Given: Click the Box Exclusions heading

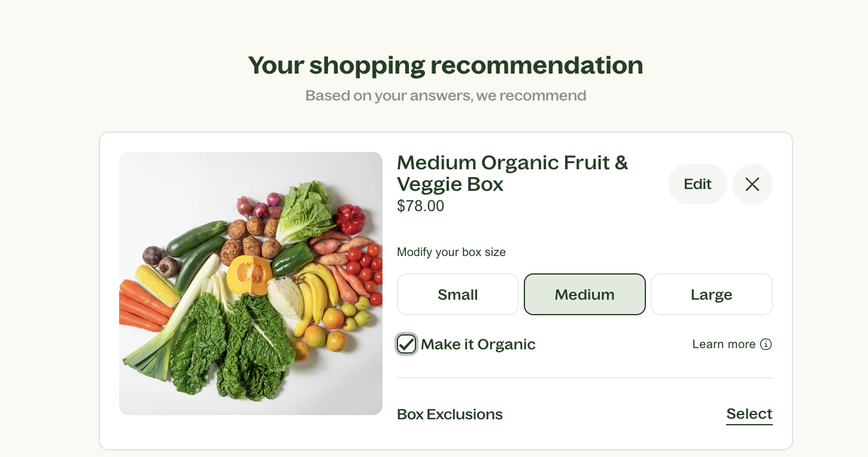Looking at the screenshot, I should pos(450,415).
